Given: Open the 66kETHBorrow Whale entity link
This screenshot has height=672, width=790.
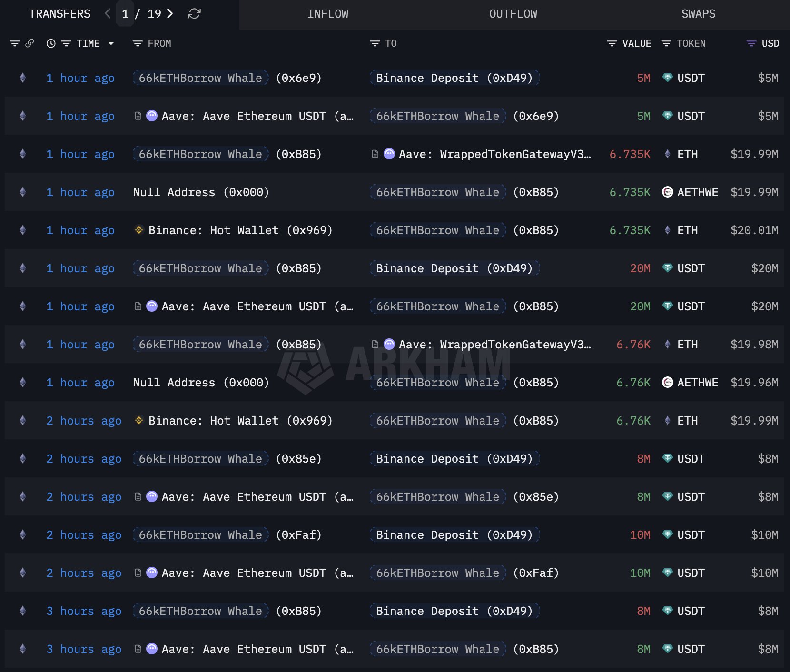Looking at the screenshot, I should (200, 78).
